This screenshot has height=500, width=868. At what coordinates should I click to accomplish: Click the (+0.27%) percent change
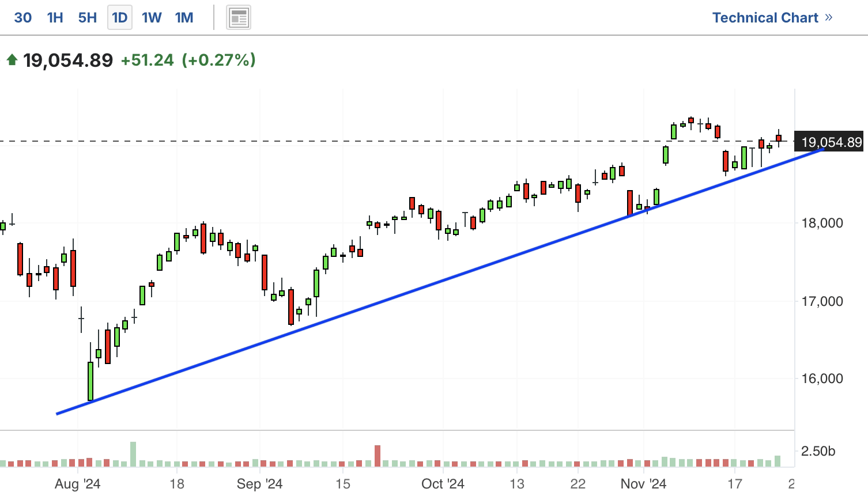click(x=218, y=60)
